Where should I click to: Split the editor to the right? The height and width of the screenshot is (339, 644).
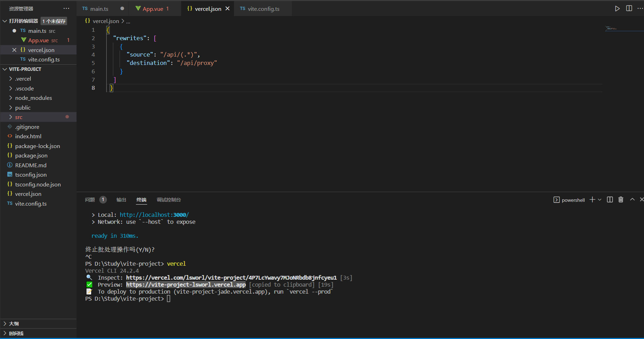(x=629, y=9)
